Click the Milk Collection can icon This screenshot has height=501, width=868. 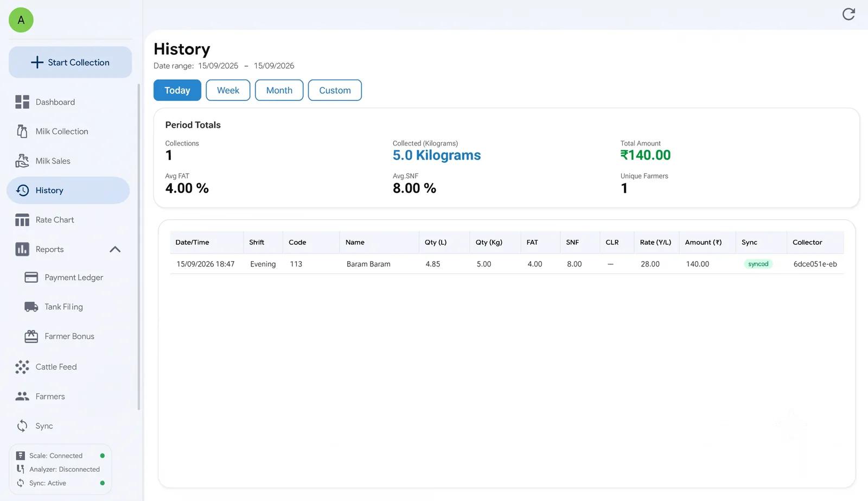[x=22, y=131]
